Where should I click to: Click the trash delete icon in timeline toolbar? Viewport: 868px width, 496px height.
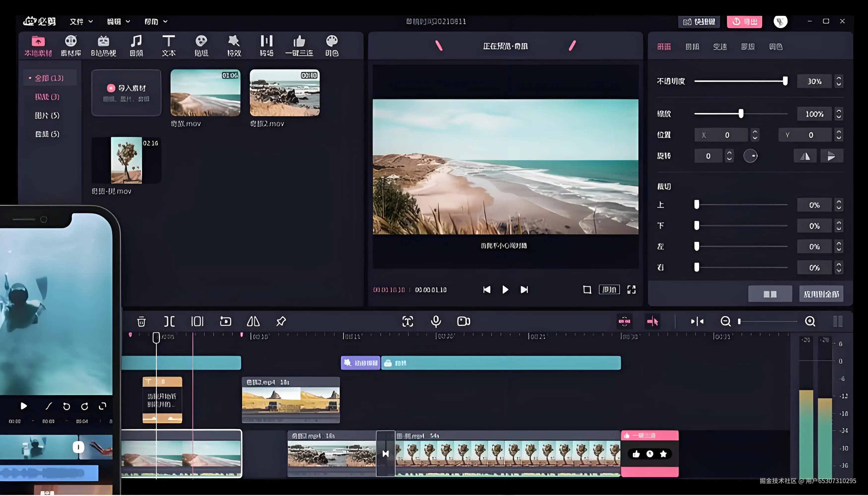[141, 321]
